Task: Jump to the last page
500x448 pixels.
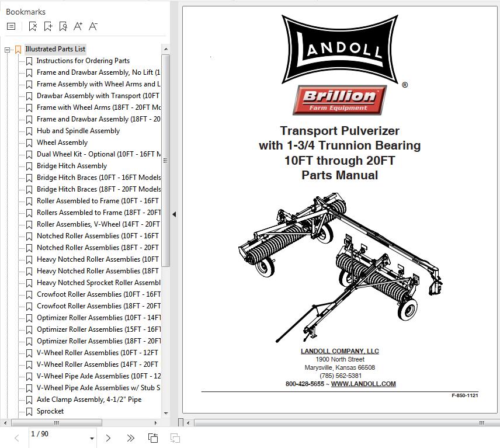Action: pyautogui.click(x=130, y=438)
